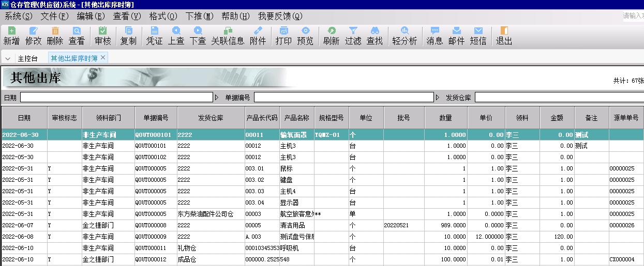Click the 查找 find icon

click(x=375, y=36)
